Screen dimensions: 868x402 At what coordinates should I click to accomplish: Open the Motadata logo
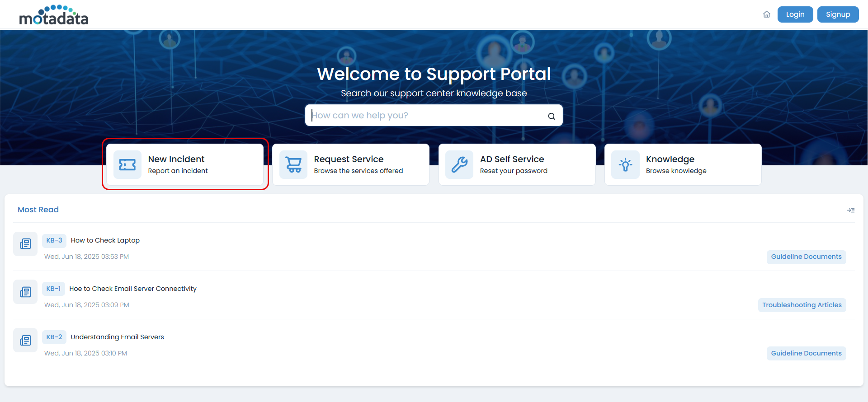(x=54, y=15)
